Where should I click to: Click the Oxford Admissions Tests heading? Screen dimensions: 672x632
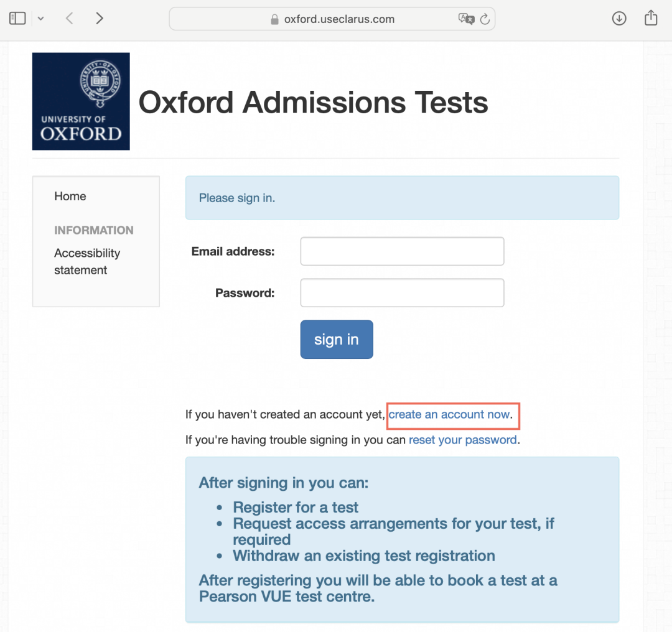pos(313,103)
